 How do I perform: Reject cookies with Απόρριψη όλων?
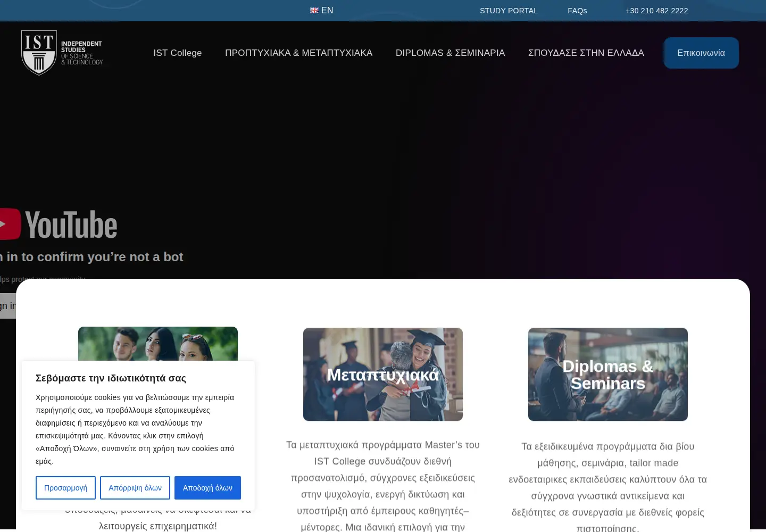point(135,488)
